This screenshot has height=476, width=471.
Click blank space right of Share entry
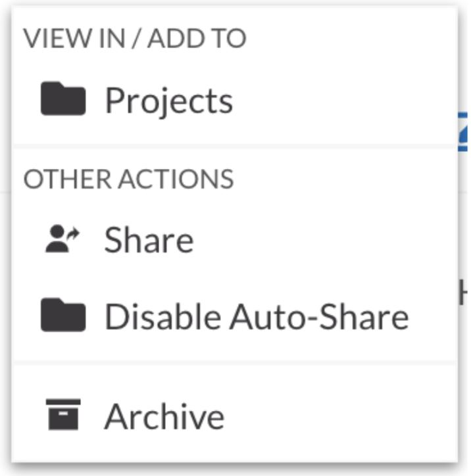click(325, 240)
